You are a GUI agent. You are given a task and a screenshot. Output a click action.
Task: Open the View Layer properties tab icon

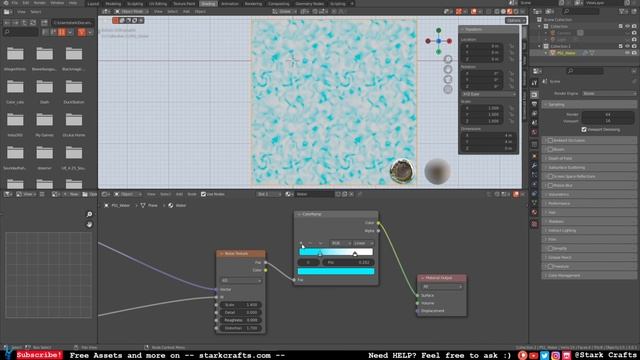[x=534, y=113]
